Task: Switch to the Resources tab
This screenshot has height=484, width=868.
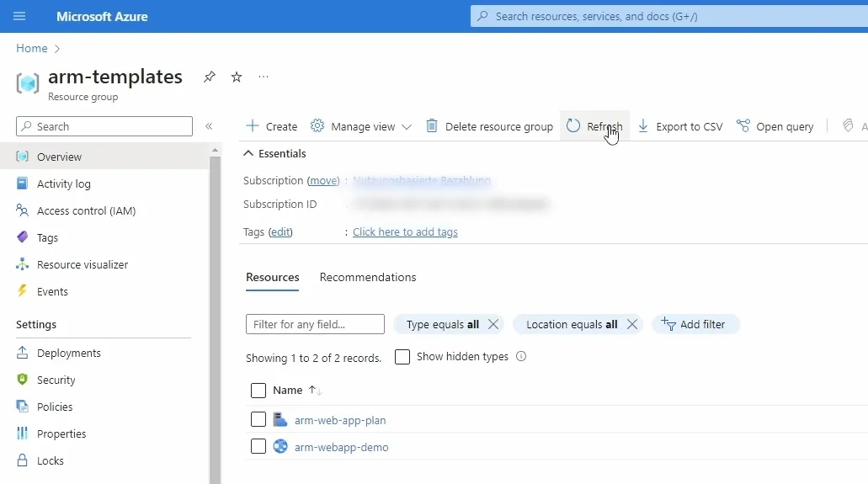Action: [273, 278]
